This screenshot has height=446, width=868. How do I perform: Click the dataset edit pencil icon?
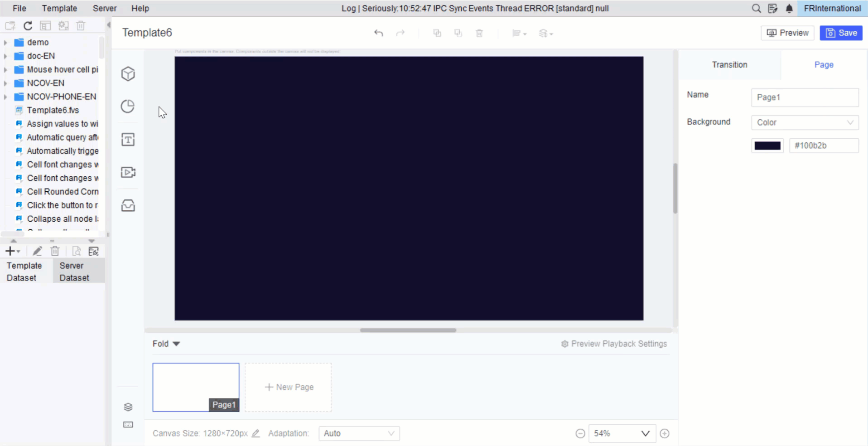point(38,251)
